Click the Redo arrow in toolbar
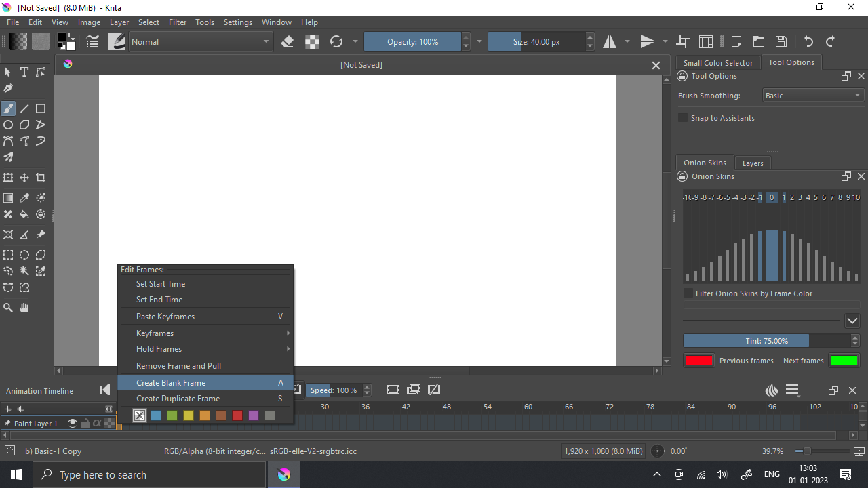The width and height of the screenshot is (868, 488). point(830,41)
